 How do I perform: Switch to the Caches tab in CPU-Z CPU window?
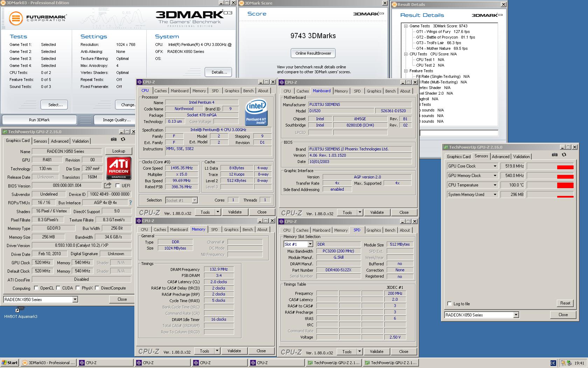coord(161,91)
